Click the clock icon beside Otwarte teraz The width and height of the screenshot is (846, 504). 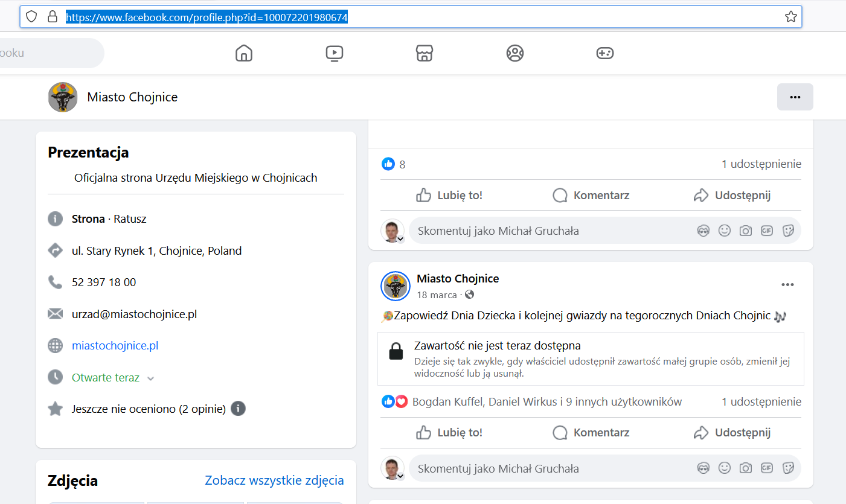click(x=55, y=377)
